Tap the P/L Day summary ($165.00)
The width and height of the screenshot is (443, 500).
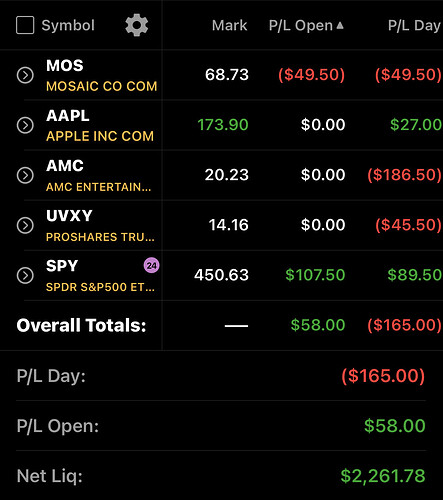coord(383,376)
